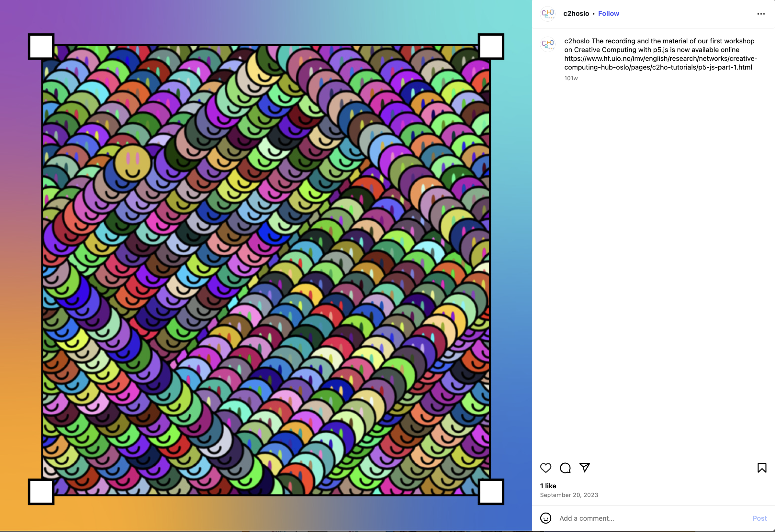The height and width of the screenshot is (532, 775).
Task: Open c2hoslo username in header
Action: (576, 14)
